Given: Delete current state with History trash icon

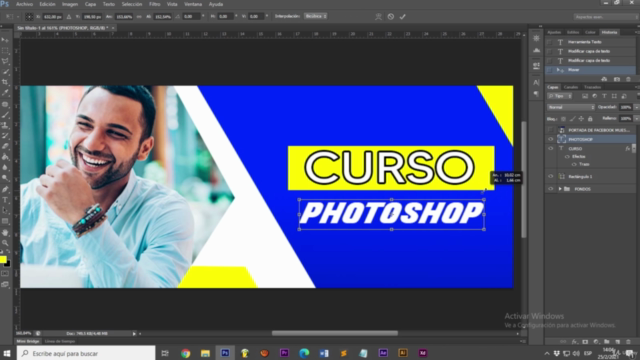Looking at the screenshot, I should coord(628,79).
